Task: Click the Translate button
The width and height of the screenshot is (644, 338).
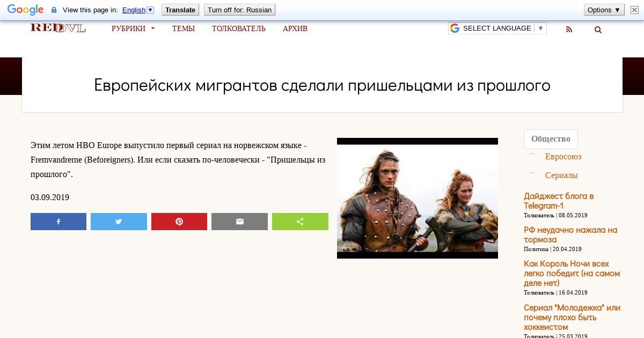Action: (x=180, y=10)
